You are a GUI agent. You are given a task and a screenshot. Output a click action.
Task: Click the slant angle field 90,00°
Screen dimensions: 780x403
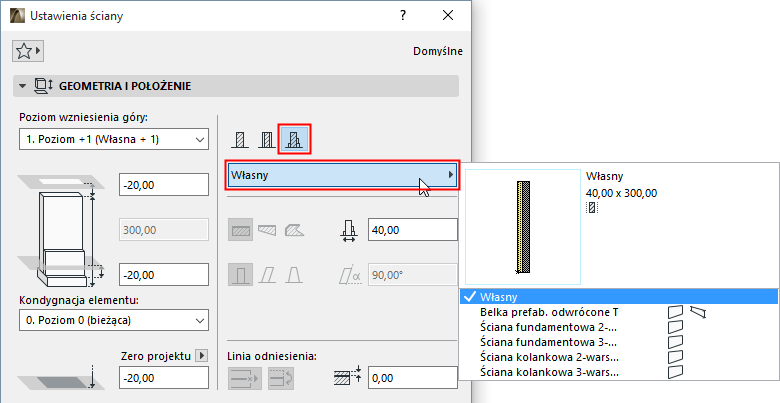tap(412, 275)
